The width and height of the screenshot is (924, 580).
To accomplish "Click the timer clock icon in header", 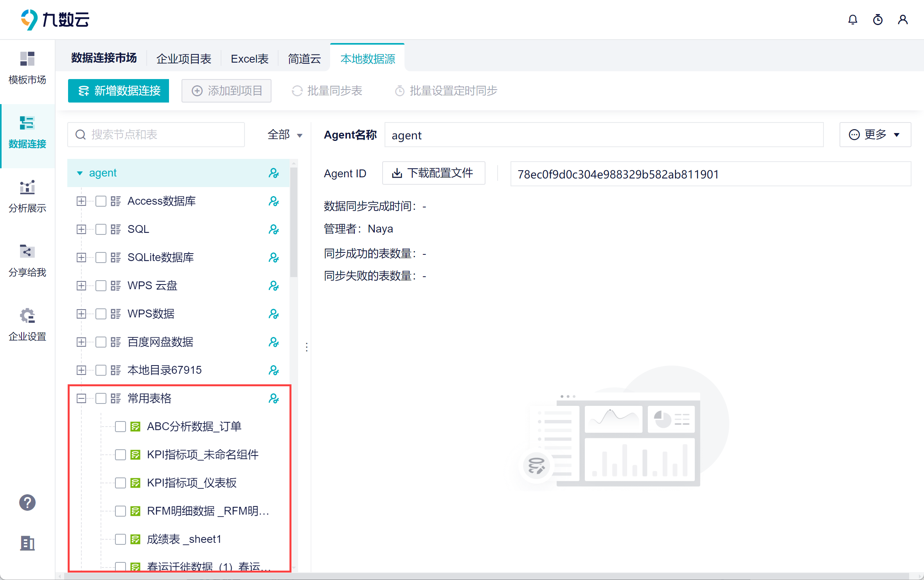I will coord(877,20).
